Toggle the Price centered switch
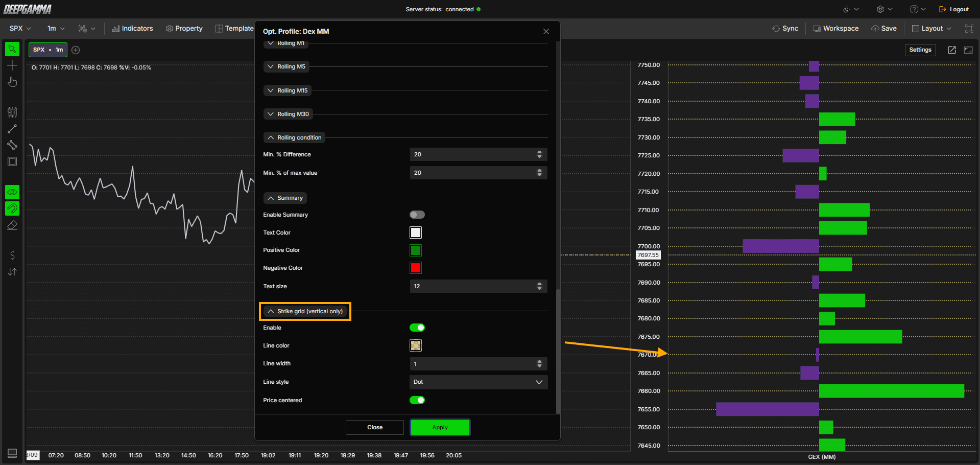This screenshot has width=980, height=465. click(x=417, y=400)
